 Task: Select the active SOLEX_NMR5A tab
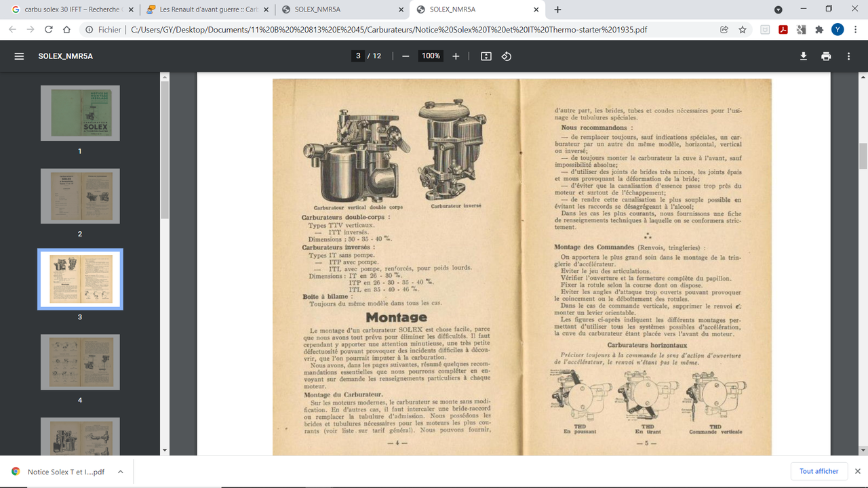479,9
